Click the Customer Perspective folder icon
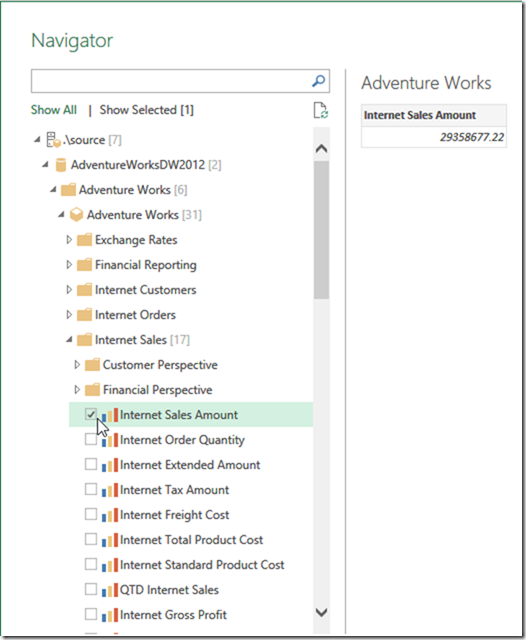 point(92,364)
